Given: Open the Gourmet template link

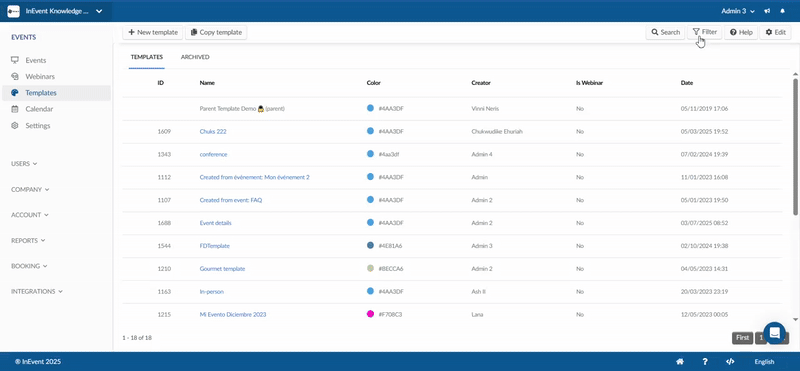Looking at the screenshot, I should [222, 268].
